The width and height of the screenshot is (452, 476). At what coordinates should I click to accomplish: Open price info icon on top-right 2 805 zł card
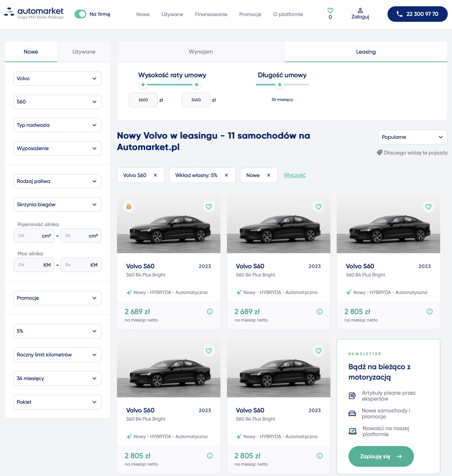[429, 311]
